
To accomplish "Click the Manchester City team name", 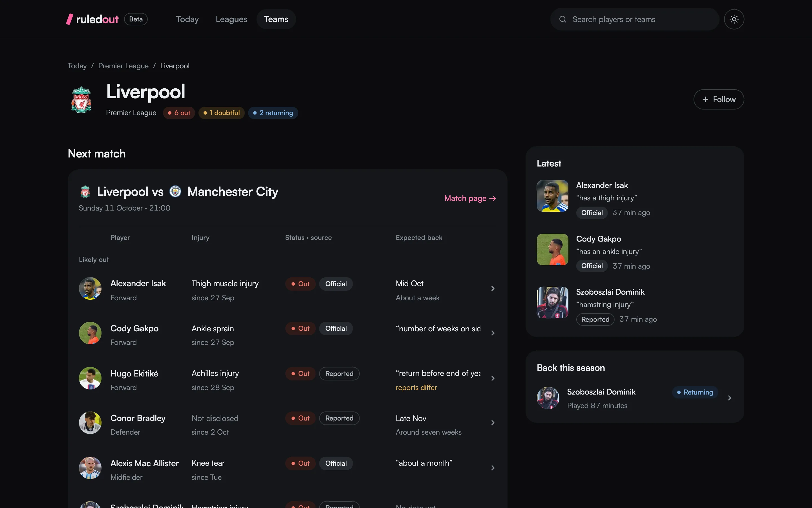I will click(x=233, y=192).
